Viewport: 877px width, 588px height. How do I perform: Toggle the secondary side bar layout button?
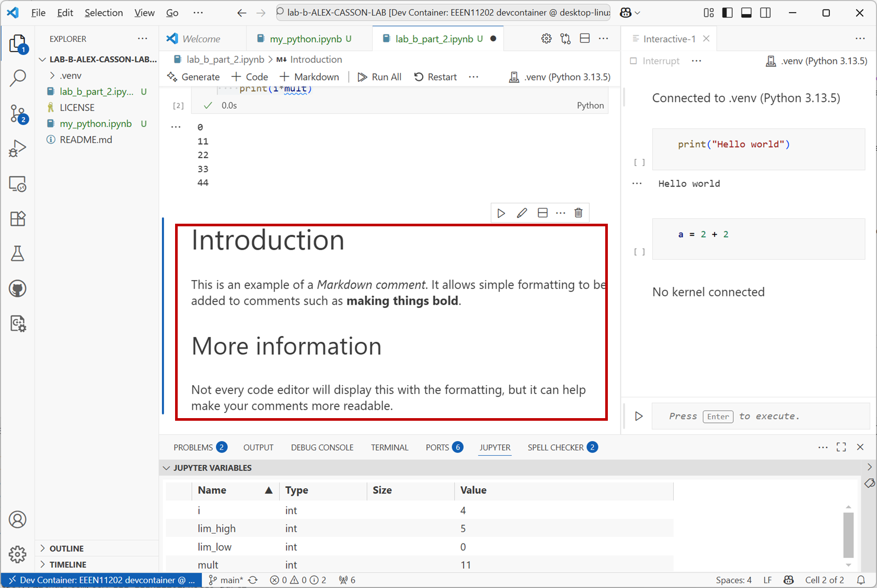pyautogui.click(x=765, y=13)
